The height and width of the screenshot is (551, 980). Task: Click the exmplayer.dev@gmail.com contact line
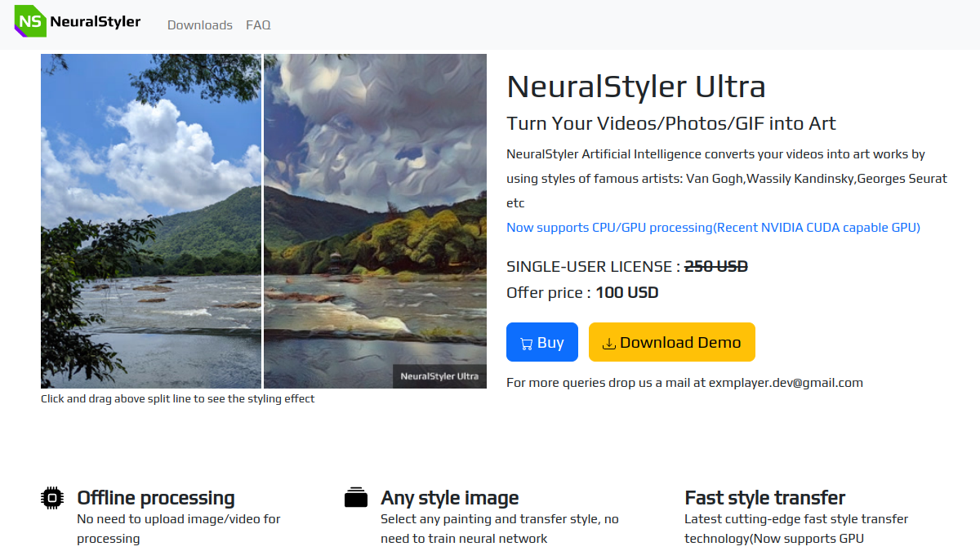684,383
